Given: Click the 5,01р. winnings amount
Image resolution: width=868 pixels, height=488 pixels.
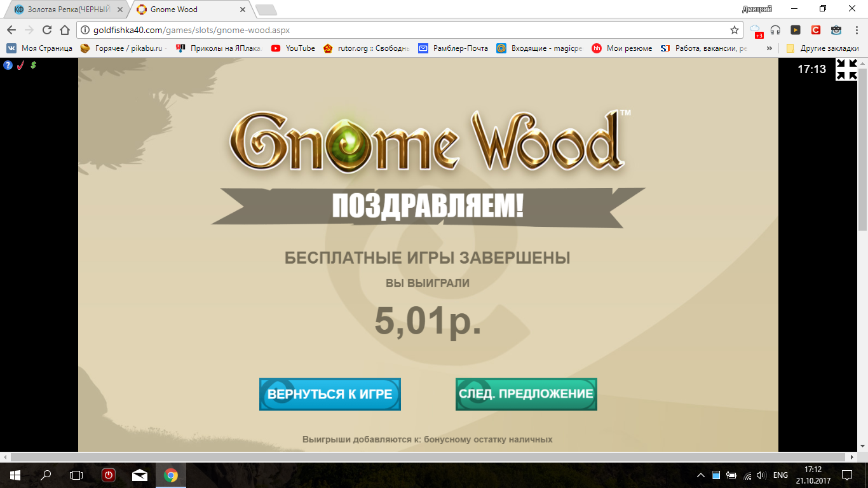Looking at the screenshot, I should [428, 320].
